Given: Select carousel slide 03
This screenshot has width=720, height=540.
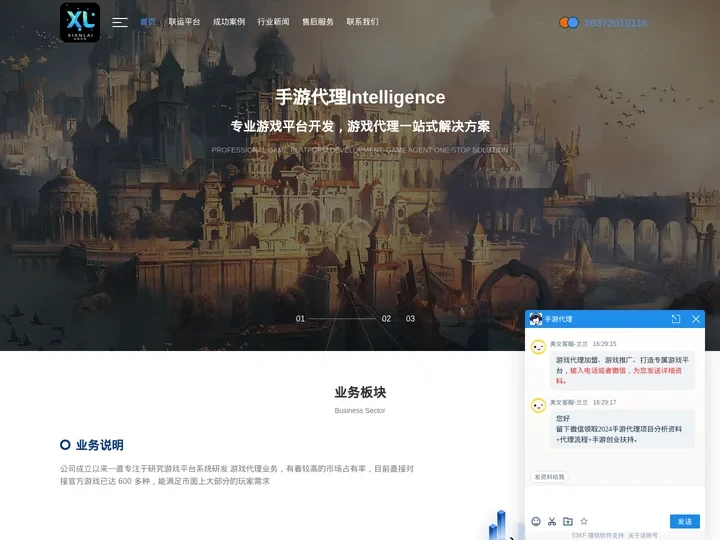Looking at the screenshot, I should click(x=410, y=319).
